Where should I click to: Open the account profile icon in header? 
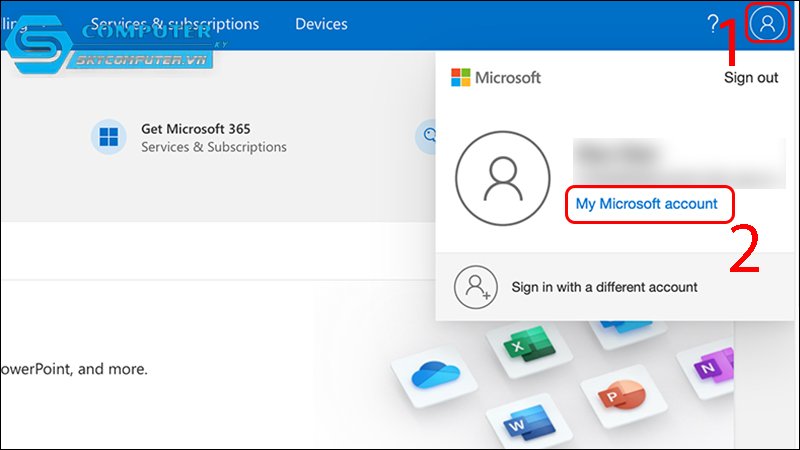coord(767,23)
